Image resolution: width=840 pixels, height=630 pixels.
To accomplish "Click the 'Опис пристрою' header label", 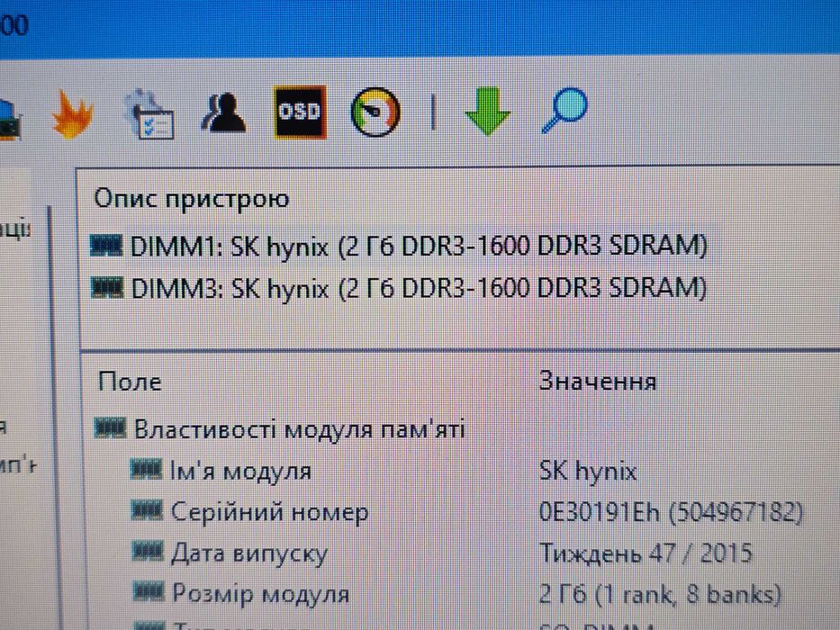I will pyautogui.click(x=192, y=199).
